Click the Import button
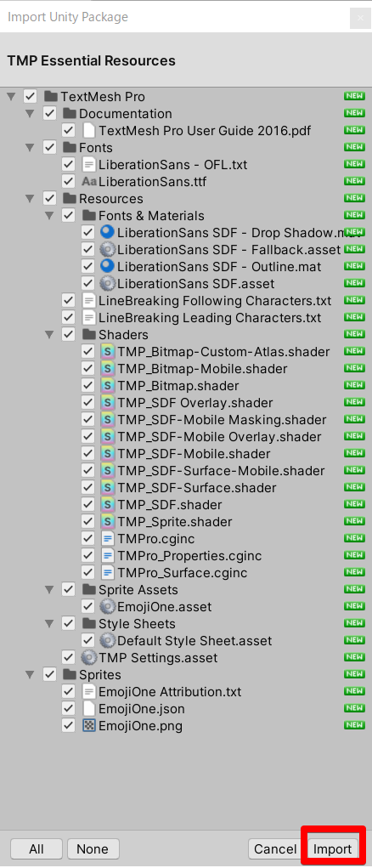Screen dimensions: 372x868 coord(332,848)
